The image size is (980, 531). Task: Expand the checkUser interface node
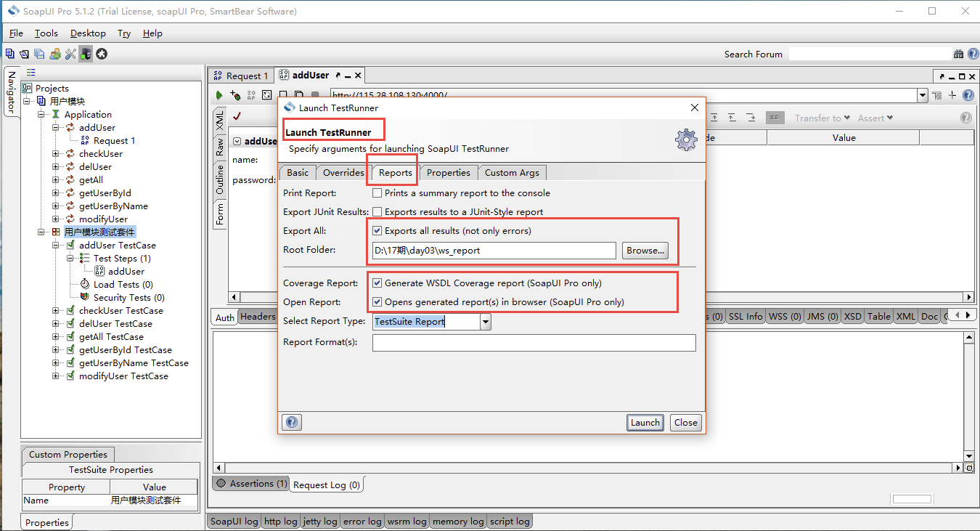point(56,153)
